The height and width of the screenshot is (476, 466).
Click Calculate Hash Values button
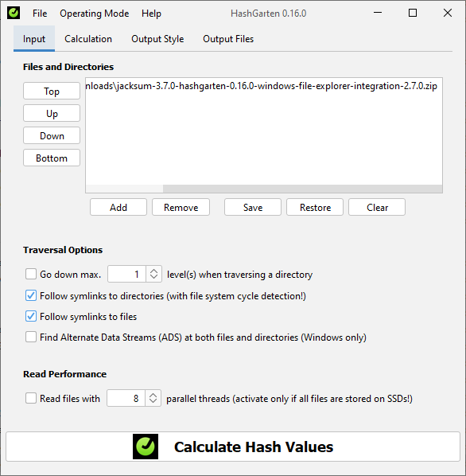[233, 447]
